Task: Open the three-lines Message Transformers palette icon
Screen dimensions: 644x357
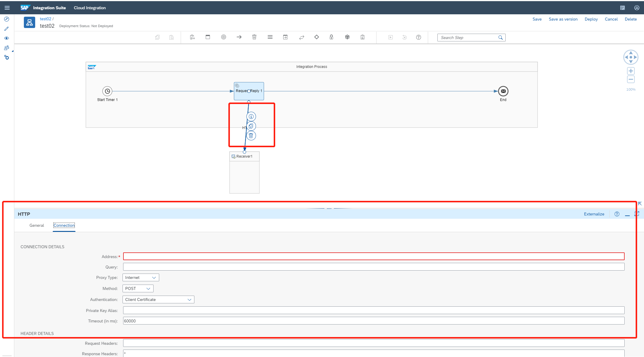Action: tap(270, 37)
